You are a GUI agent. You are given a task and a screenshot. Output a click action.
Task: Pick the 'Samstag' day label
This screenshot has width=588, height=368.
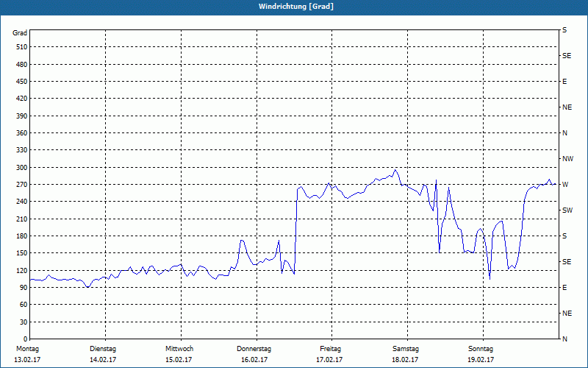coord(406,349)
